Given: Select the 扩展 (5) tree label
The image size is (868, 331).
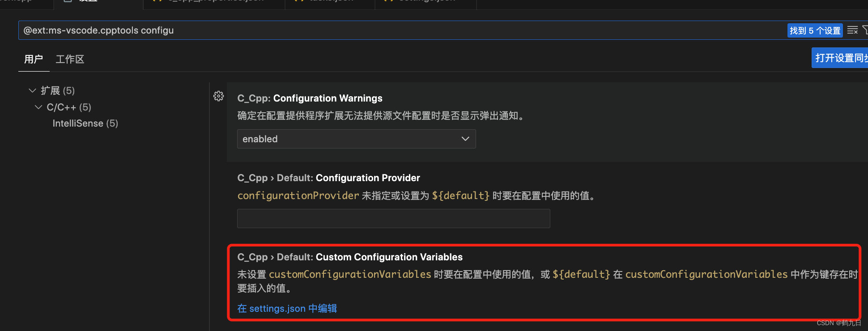Looking at the screenshot, I should pos(58,90).
